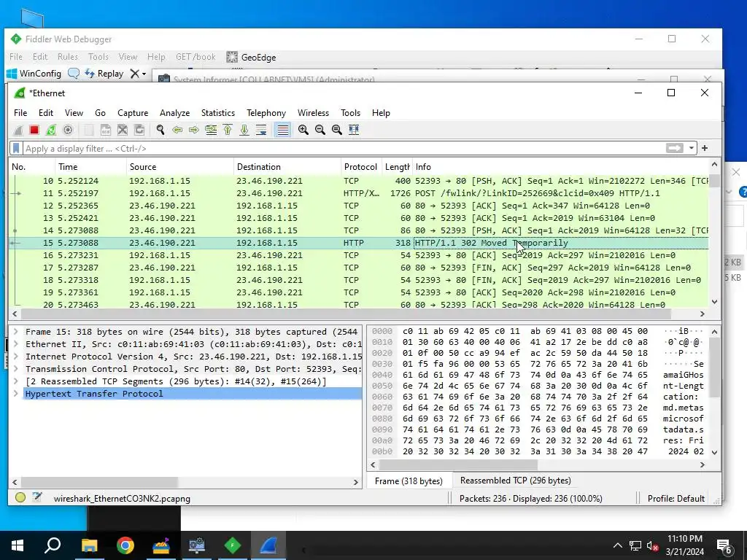Click the Resize columns to fit content icon
The height and width of the screenshot is (560, 747).
(x=354, y=130)
